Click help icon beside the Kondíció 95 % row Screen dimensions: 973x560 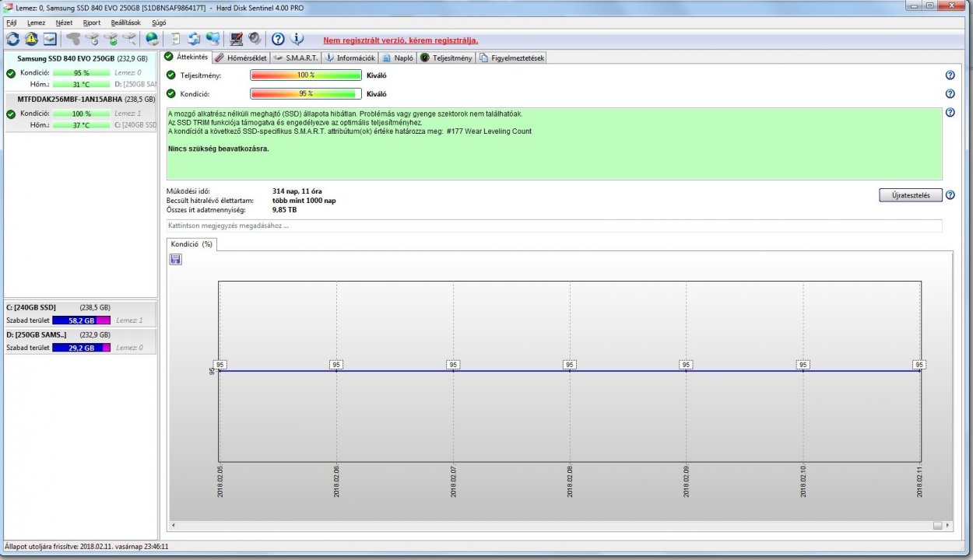[950, 93]
